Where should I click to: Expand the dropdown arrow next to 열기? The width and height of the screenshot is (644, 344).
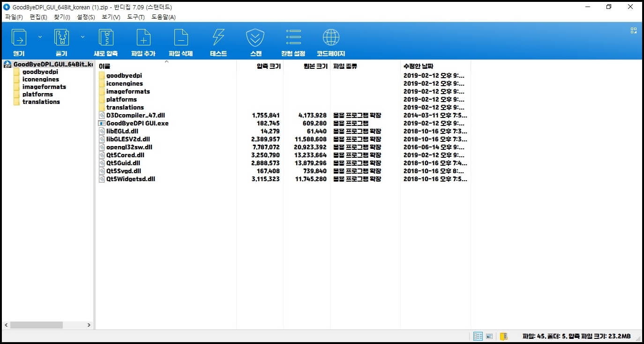(40, 37)
